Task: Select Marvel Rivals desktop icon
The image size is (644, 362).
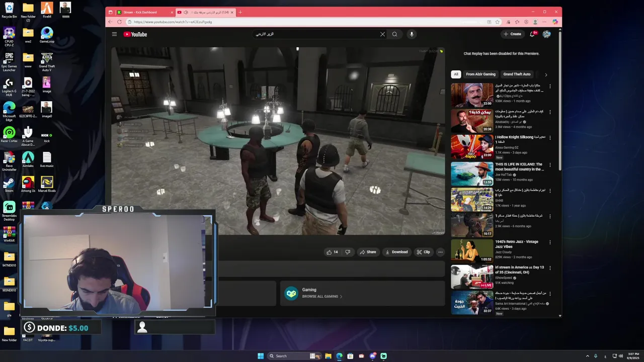Action: (x=47, y=184)
